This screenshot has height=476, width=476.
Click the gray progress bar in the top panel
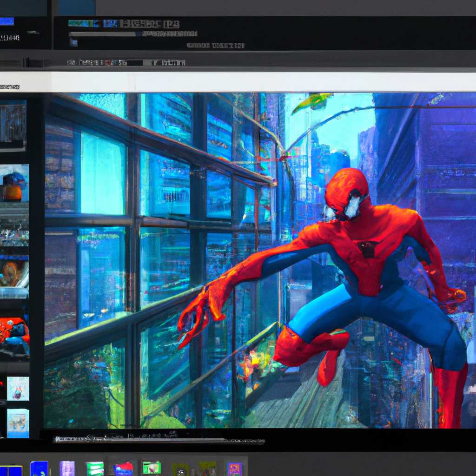pyautogui.click(x=102, y=34)
